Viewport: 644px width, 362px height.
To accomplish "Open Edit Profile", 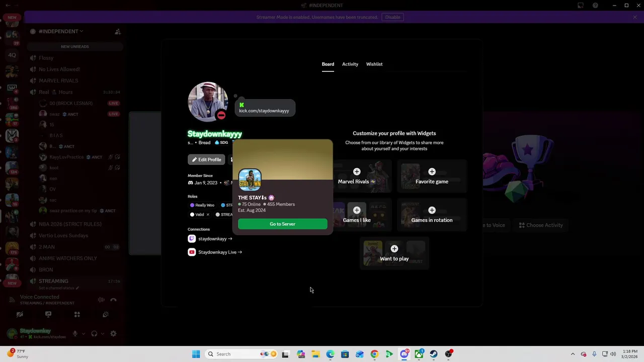I will pos(206,159).
